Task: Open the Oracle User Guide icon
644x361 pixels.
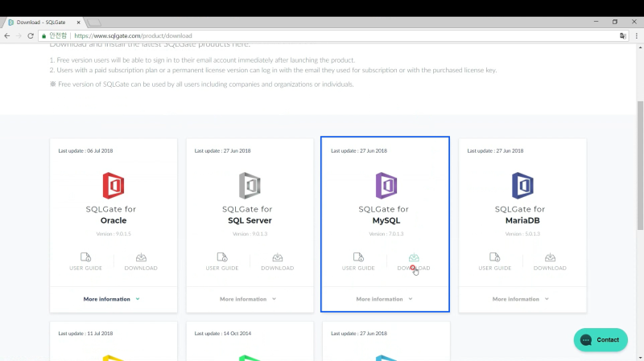Action: [x=85, y=257]
